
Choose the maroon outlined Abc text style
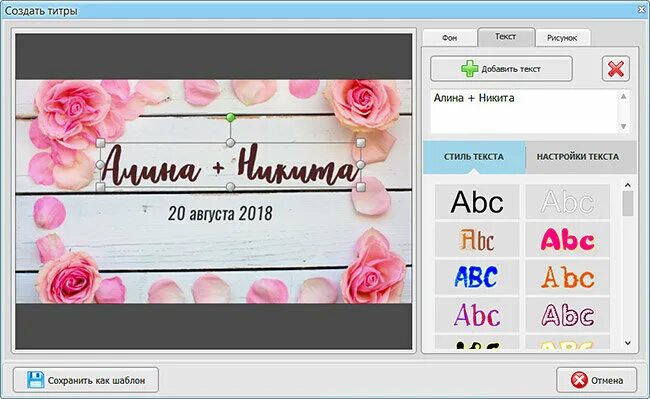[x=568, y=315]
